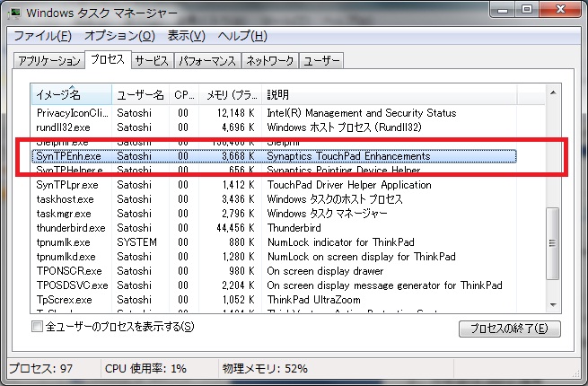The image size is (588, 386).
Task: Click the process list scrollbar thumb
Action: tap(553, 243)
